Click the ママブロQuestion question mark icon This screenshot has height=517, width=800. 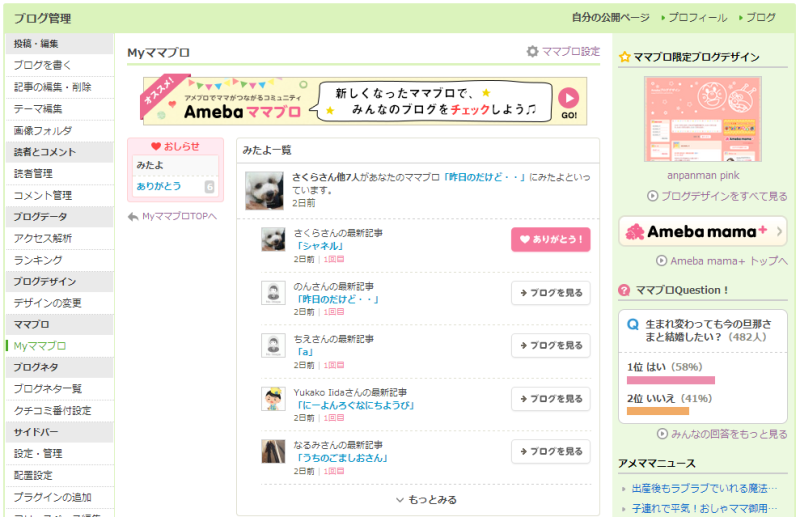(x=623, y=290)
